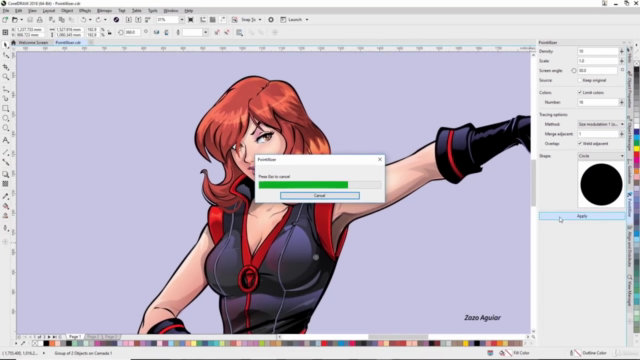Screen dimensions: 640x360
Task: Select the Crop tool
Action: point(5,67)
